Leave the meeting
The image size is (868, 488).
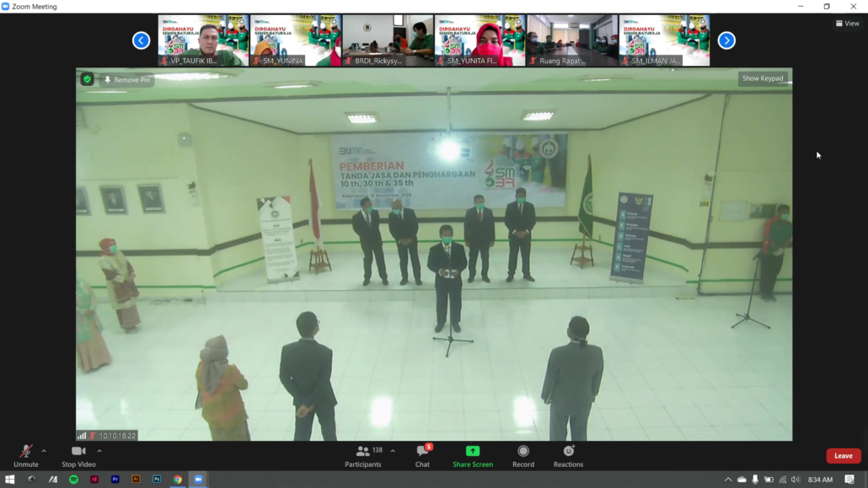843,456
